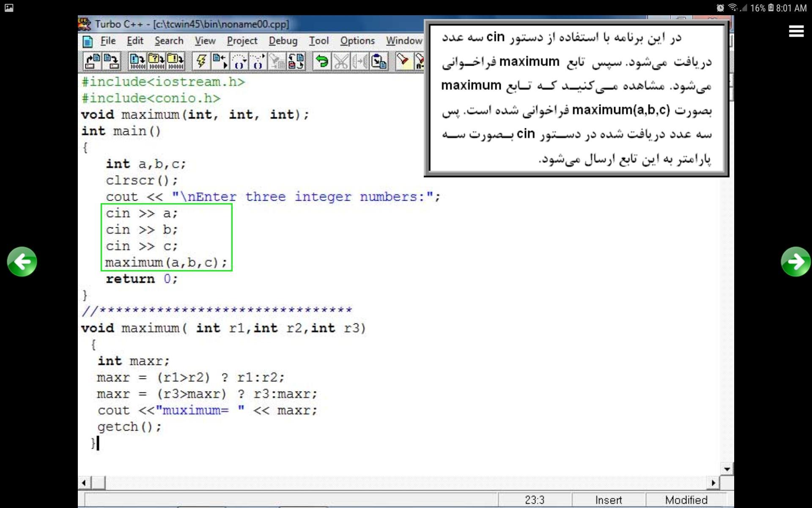Click the Build all toolbar icon
The width and height of the screenshot is (812, 508).
click(175, 61)
